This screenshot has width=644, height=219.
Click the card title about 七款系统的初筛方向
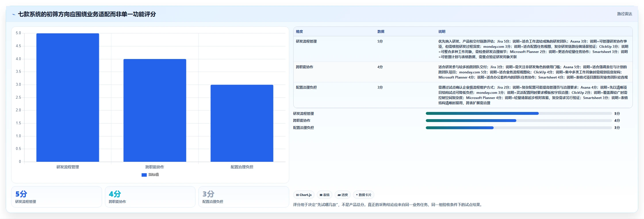coord(87,14)
